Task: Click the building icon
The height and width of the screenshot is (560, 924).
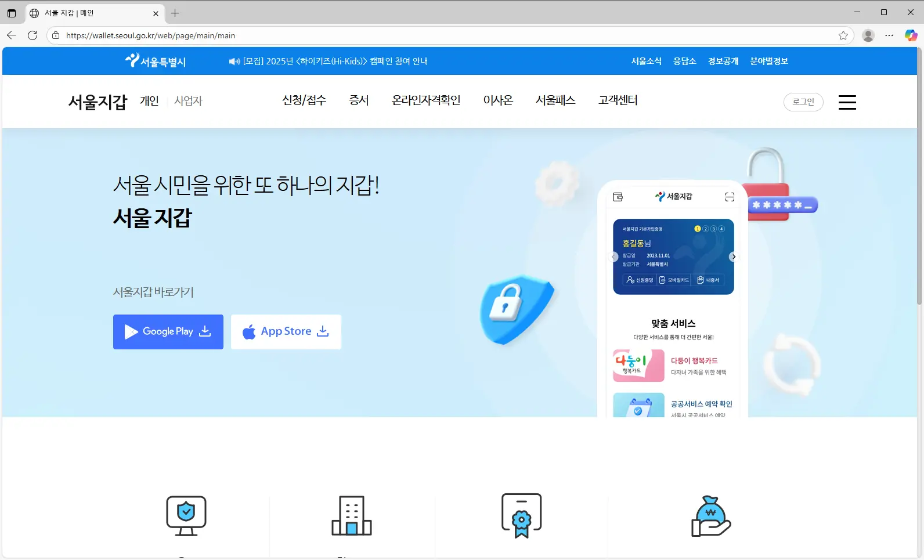Action: coord(351,515)
